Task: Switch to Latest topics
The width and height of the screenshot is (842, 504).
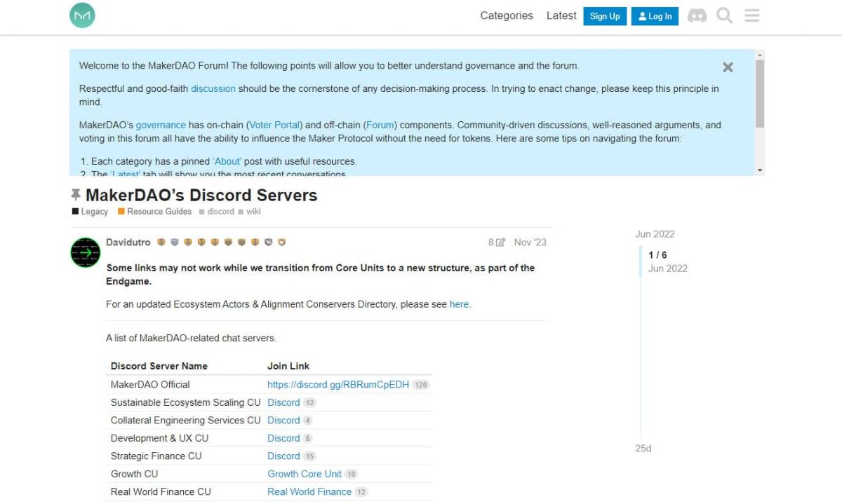Action: click(561, 15)
